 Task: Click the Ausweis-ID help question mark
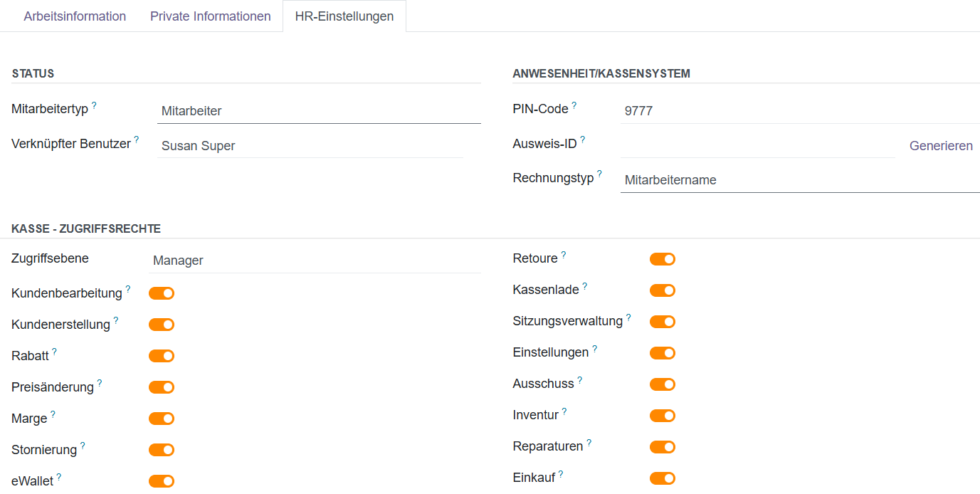coord(583,140)
